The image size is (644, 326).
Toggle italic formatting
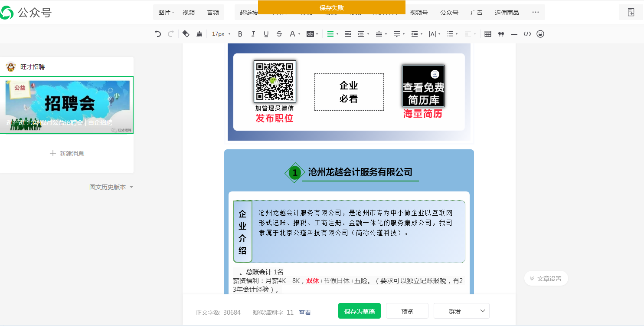253,34
